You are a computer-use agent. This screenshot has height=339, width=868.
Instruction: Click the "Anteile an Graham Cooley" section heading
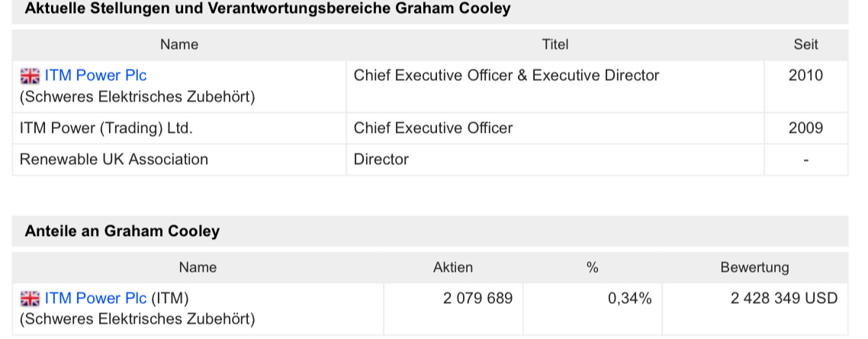122,231
